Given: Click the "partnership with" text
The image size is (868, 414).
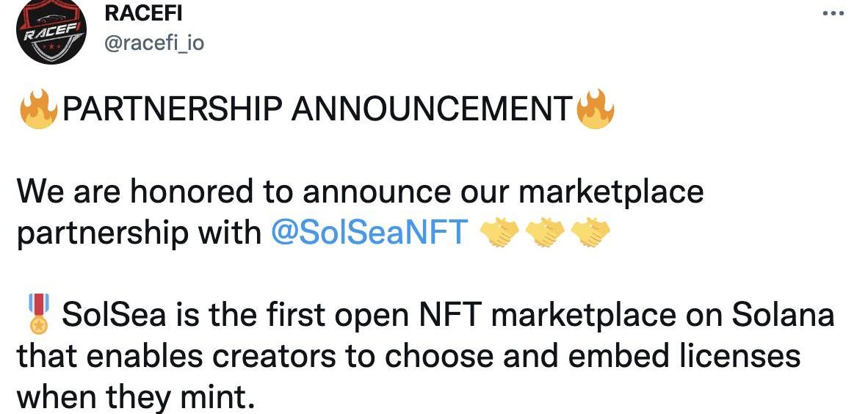Looking at the screenshot, I should pos(138,233).
